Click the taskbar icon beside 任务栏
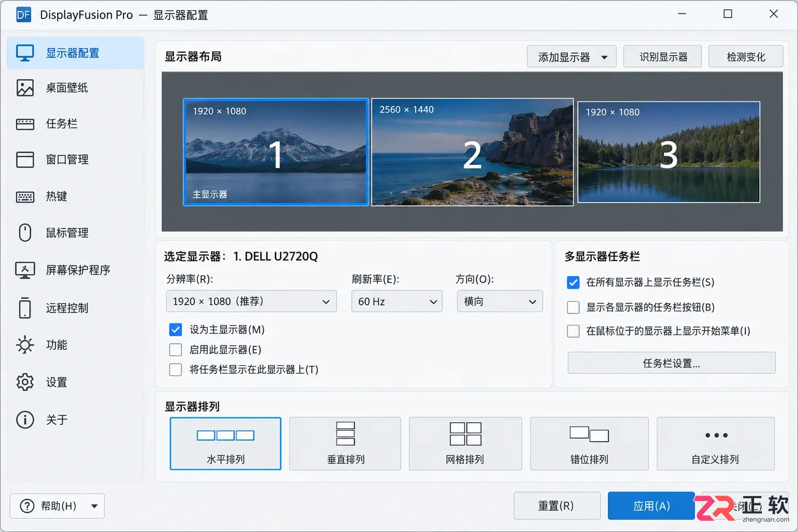Viewport: 798px width, 532px height. pyautogui.click(x=25, y=124)
